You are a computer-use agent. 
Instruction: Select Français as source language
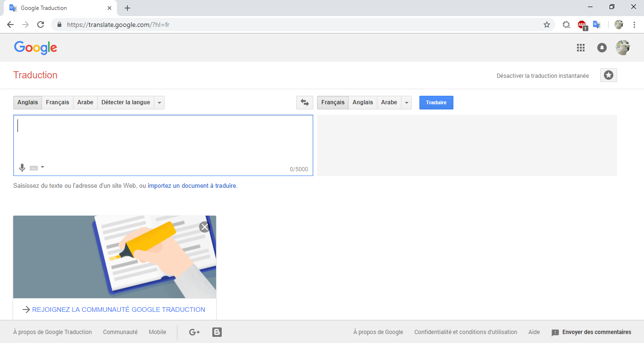[58, 102]
